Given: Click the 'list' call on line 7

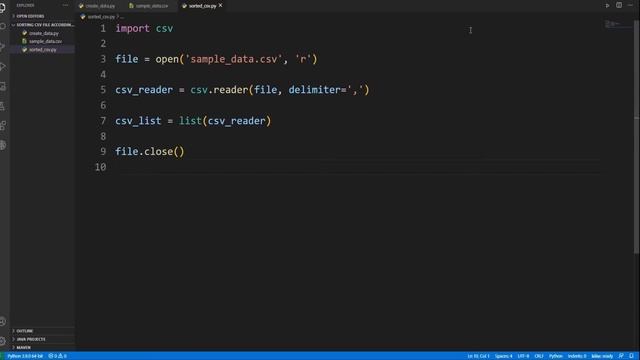Looking at the screenshot, I should point(190,121).
